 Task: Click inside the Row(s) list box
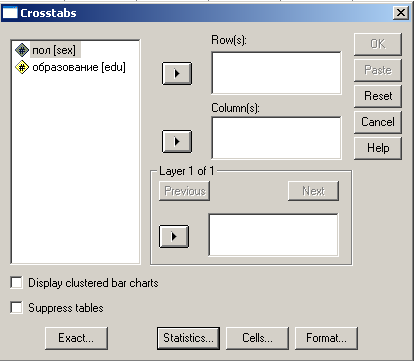click(276, 73)
